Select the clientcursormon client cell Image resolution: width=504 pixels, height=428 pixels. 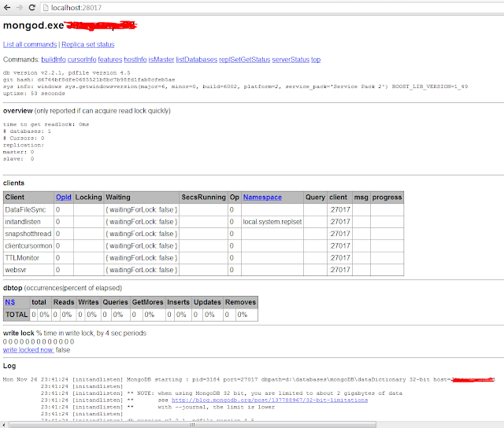click(28, 245)
